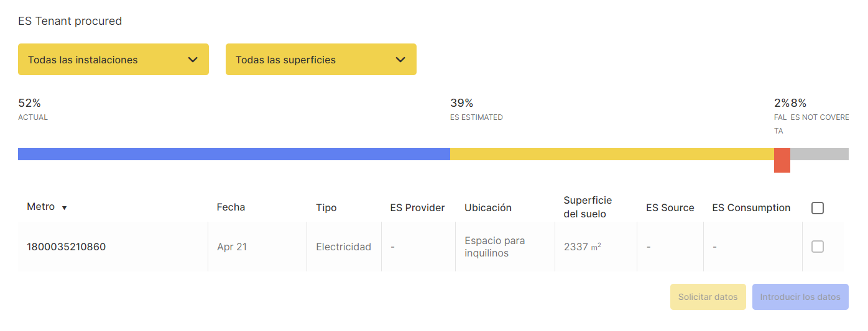Click the Tipo column header
This screenshot has width=868, height=331.
pos(326,207)
